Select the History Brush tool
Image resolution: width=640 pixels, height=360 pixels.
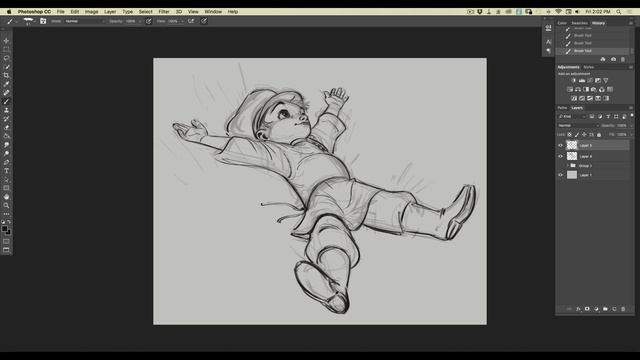coord(6,119)
